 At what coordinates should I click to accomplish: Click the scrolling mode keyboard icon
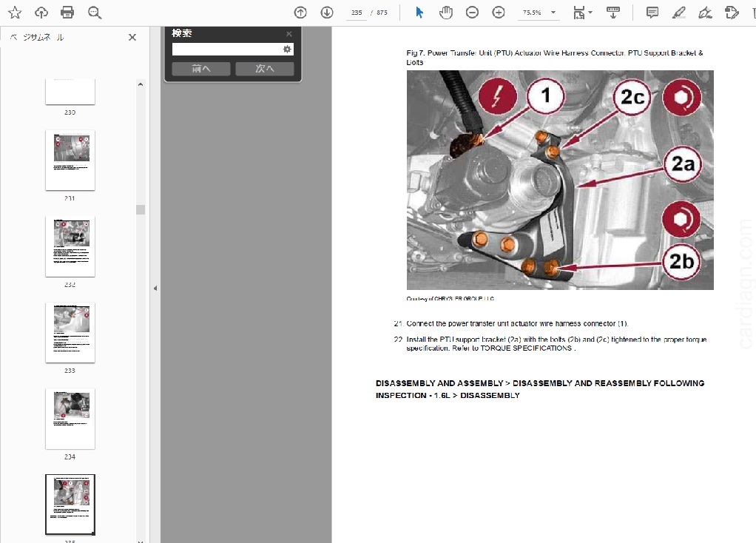coord(613,13)
